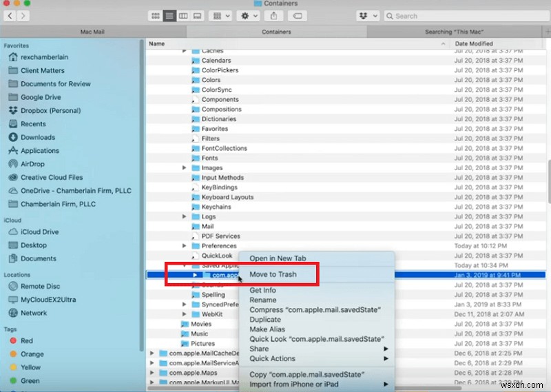Sort by the Name column header
The image size is (551, 392).
pos(157,43)
